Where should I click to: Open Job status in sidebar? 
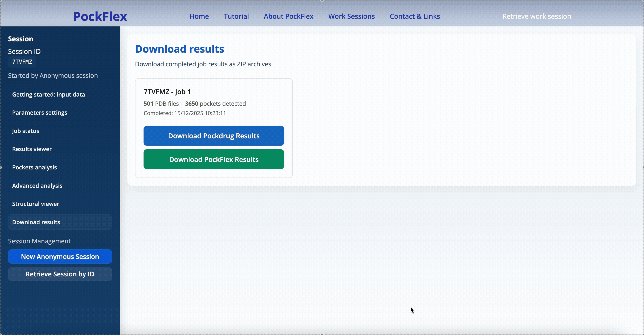60,131
